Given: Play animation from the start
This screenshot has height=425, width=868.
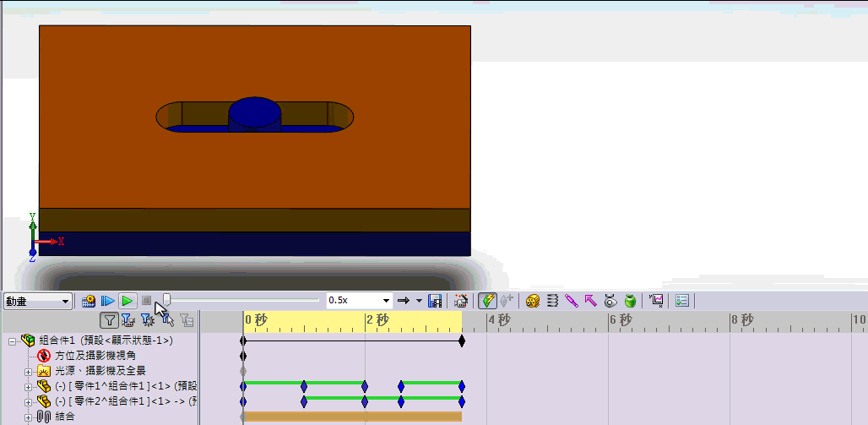Looking at the screenshot, I should (107, 301).
